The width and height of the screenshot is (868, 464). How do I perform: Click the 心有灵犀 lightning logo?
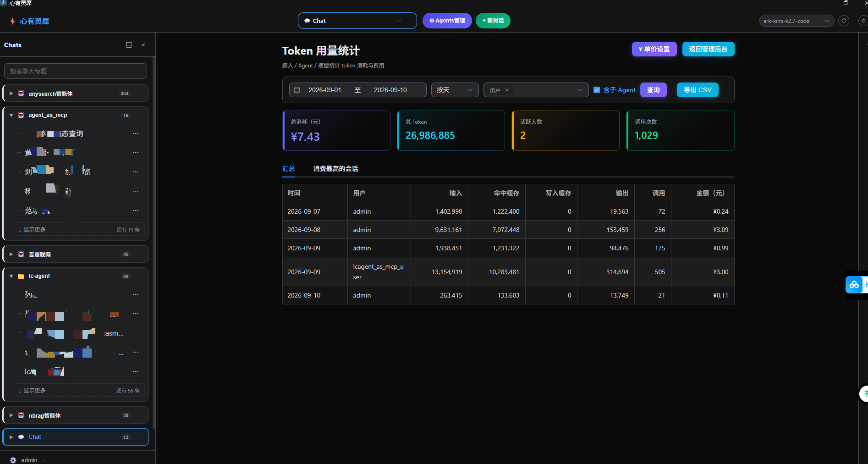click(12, 21)
